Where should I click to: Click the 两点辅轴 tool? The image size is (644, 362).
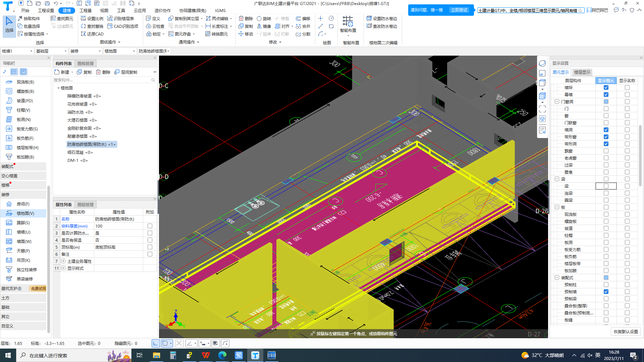point(217,18)
